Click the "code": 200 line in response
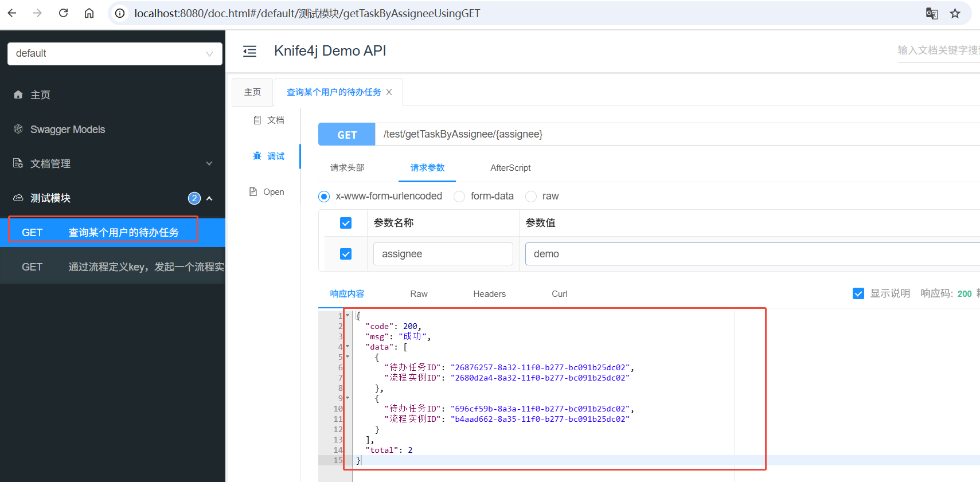This screenshot has height=482, width=980. pyautogui.click(x=393, y=326)
